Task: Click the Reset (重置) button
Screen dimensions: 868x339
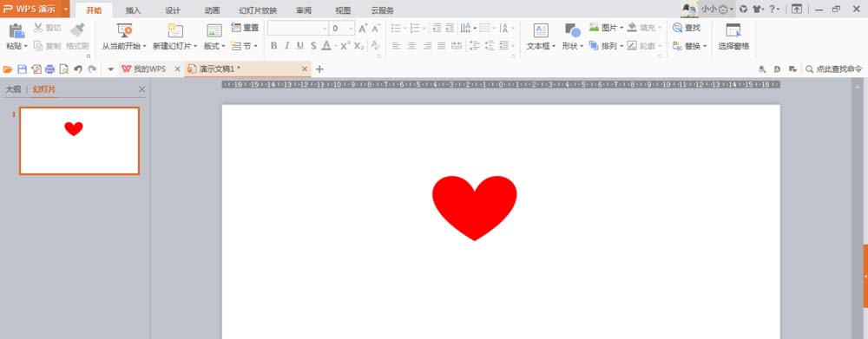Action: 246,28
